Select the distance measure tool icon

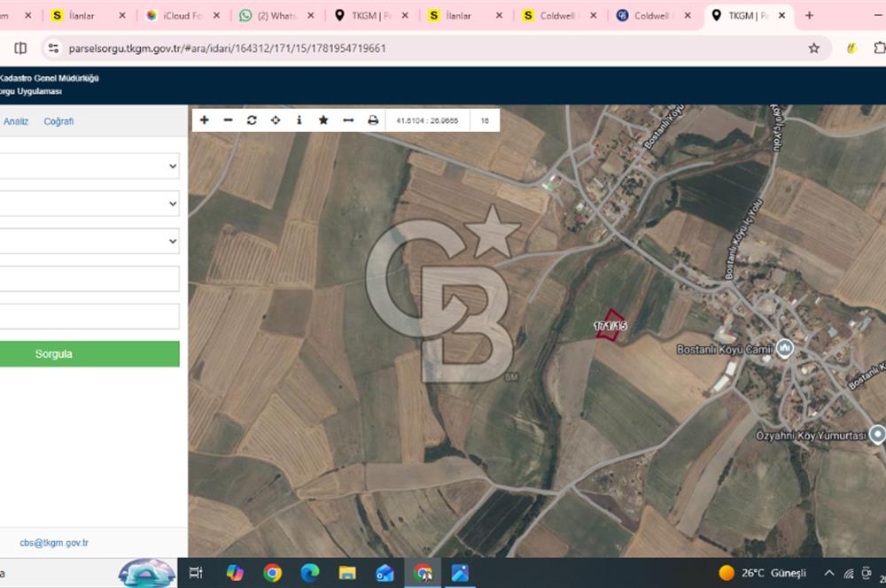click(x=348, y=120)
